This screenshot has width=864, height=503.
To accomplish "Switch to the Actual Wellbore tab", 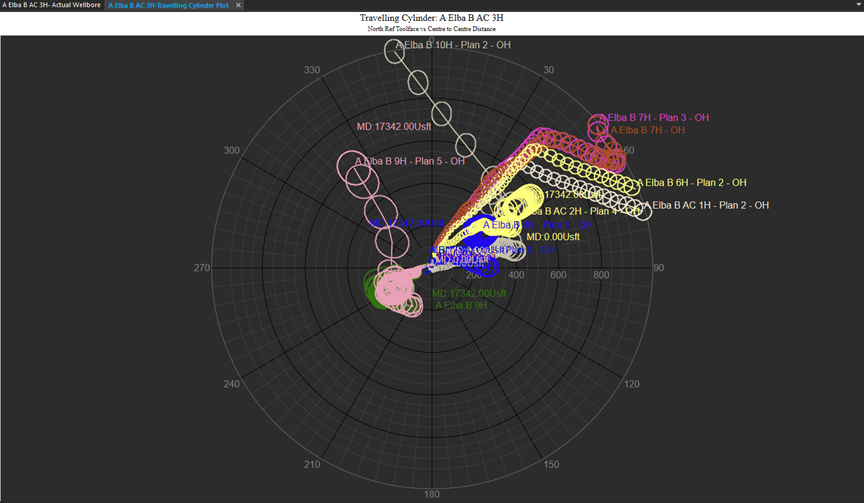I will click(x=51, y=5).
